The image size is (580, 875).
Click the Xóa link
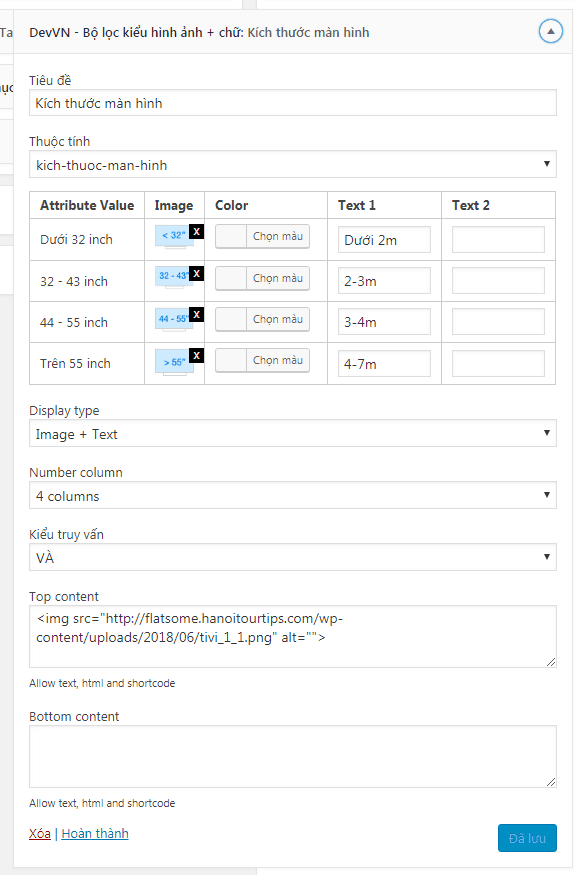coord(39,832)
